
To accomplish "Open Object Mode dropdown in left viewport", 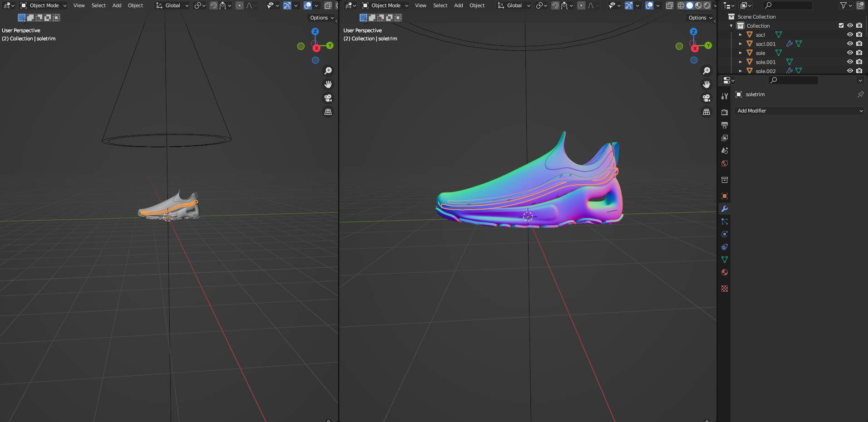I will pyautogui.click(x=44, y=5).
